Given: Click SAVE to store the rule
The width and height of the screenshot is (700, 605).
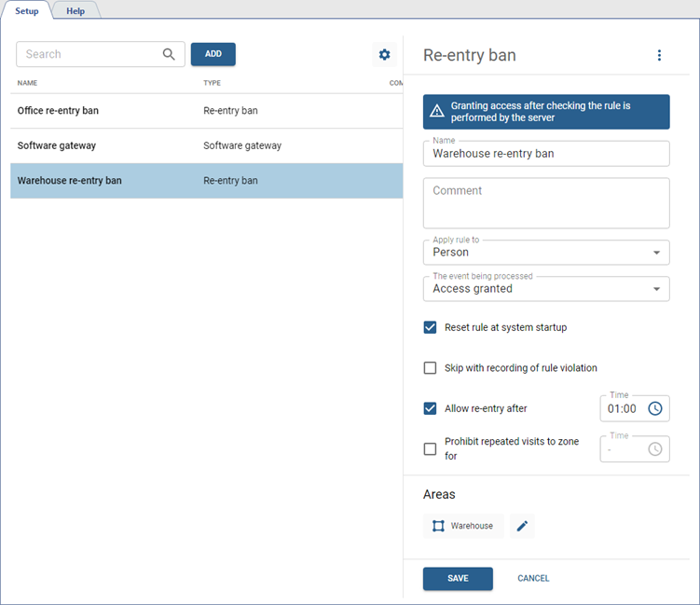Looking at the screenshot, I should (458, 578).
